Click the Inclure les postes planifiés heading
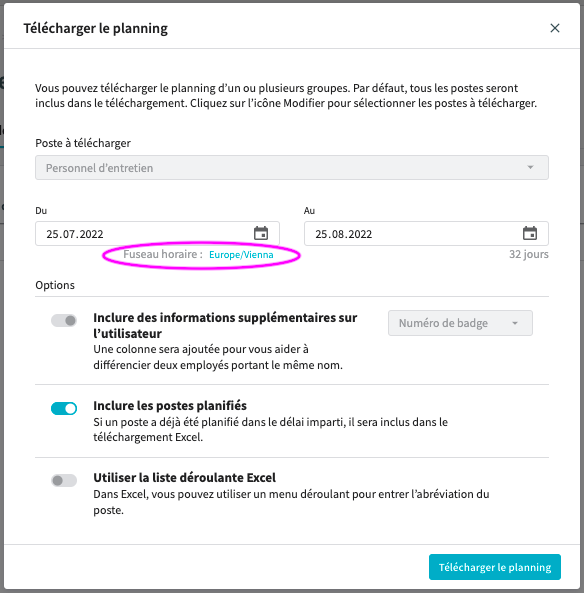This screenshot has height=593, width=584. pos(170,405)
